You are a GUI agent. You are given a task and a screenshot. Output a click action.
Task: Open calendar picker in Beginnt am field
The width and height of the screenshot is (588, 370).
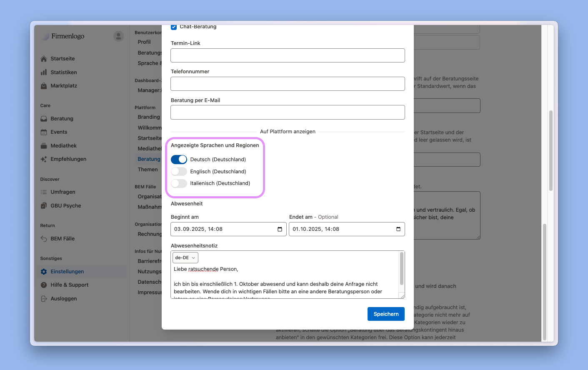(x=280, y=229)
